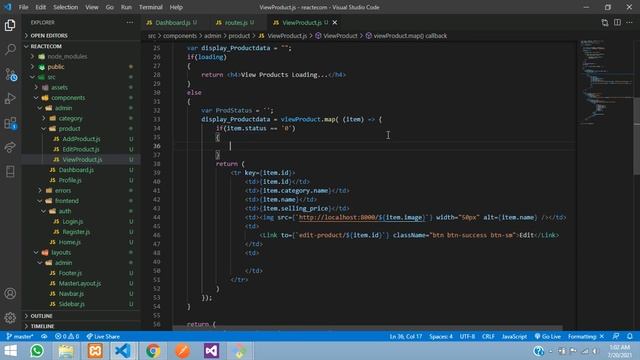This screenshot has height=360, width=640.
Task: Close the ViewProduct.js tab
Action: [x=335, y=22]
